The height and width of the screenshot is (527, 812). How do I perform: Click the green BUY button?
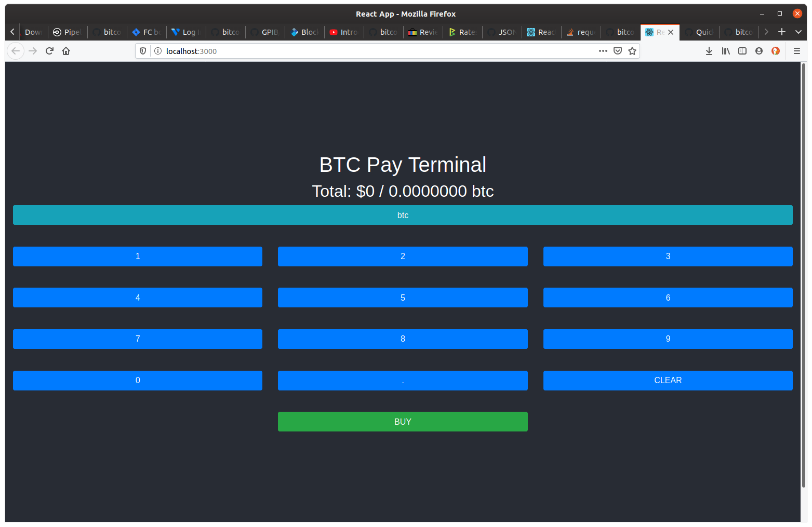click(403, 422)
